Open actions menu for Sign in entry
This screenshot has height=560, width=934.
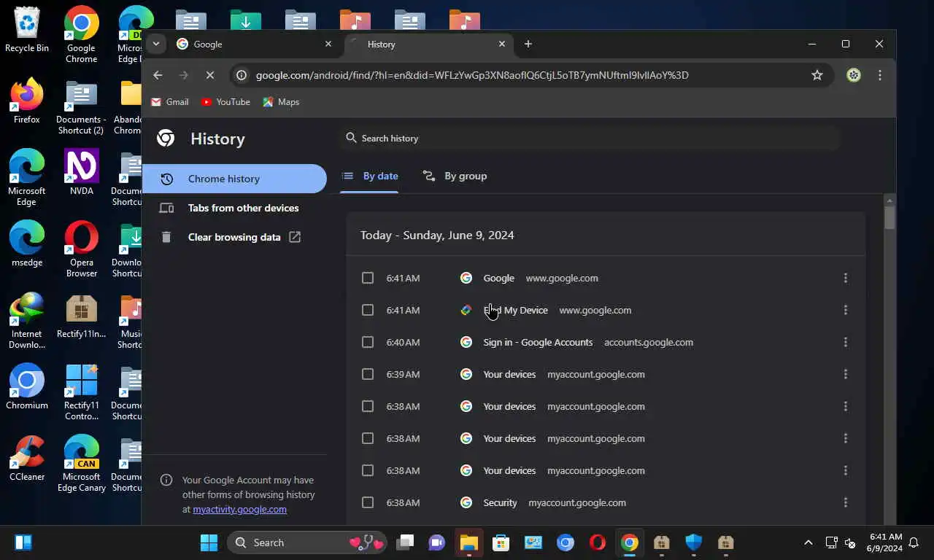point(846,342)
